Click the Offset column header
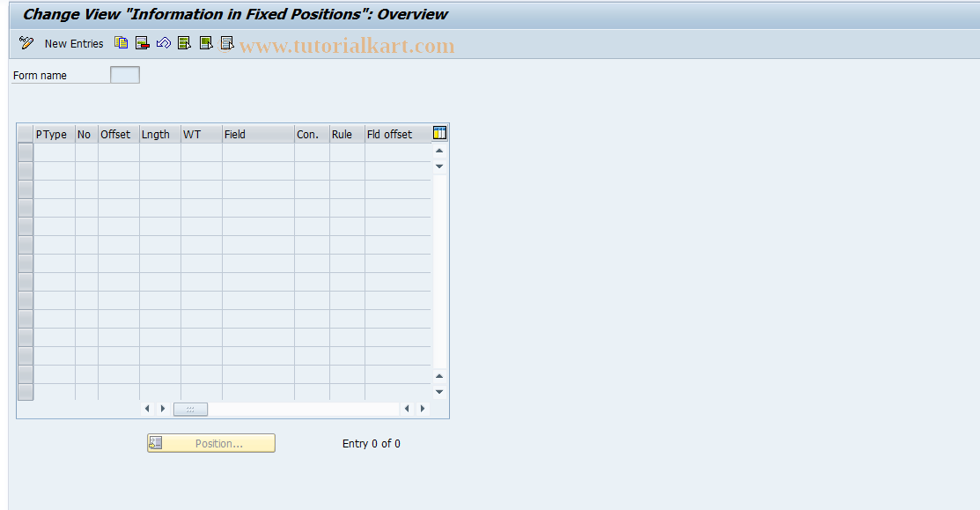Screen dimensions: 980x510 119,135
